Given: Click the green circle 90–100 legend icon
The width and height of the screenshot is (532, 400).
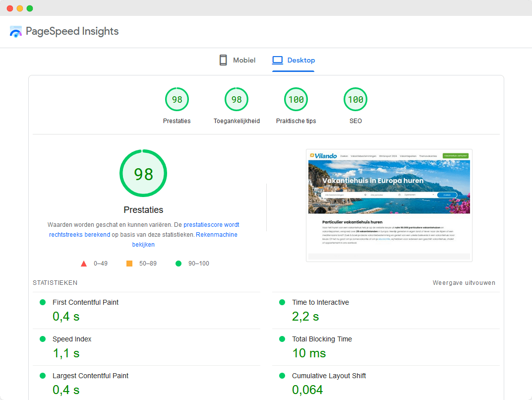Looking at the screenshot, I should click(178, 264).
